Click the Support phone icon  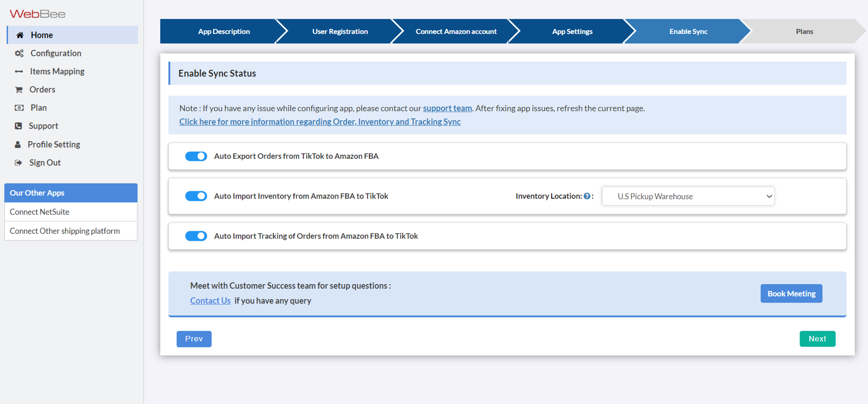point(19,126)
